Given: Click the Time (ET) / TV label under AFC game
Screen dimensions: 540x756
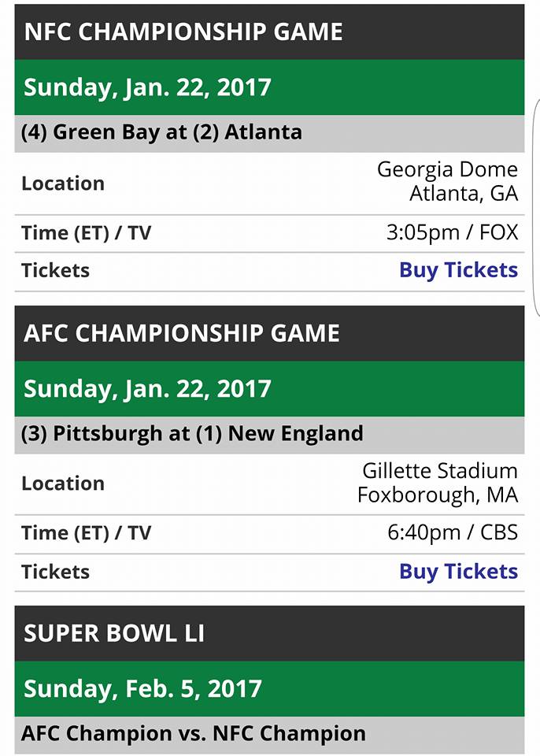Looking at the screenshot, I should tap(86, 533).
